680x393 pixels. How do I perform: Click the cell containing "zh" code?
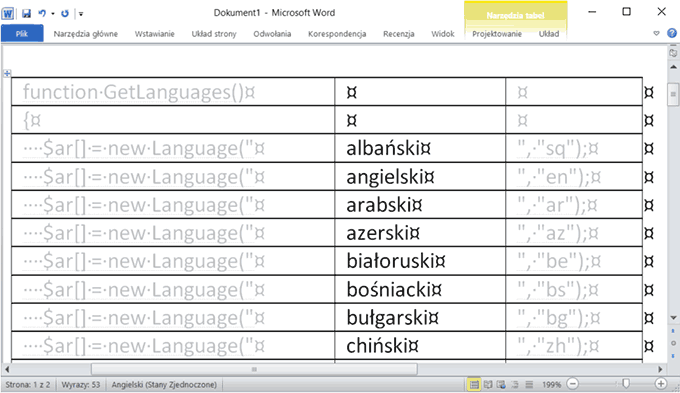click(x=574, y=346)
